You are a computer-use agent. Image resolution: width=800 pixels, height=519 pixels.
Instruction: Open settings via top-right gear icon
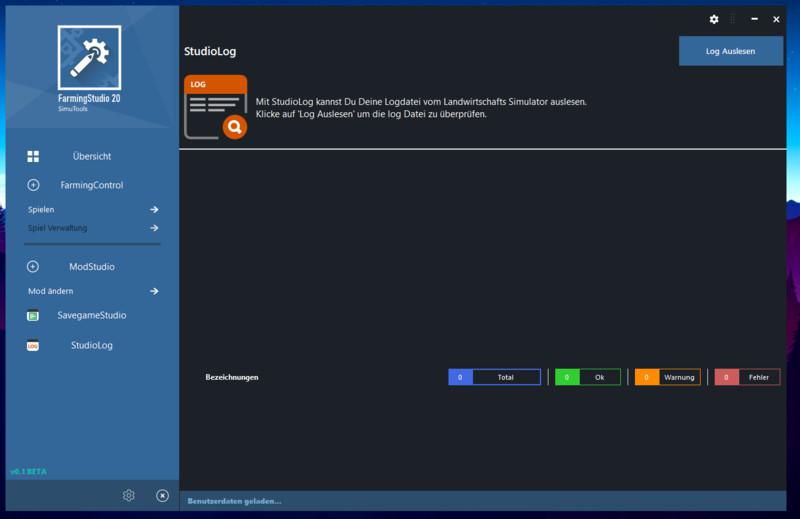[x=714, y=19]
